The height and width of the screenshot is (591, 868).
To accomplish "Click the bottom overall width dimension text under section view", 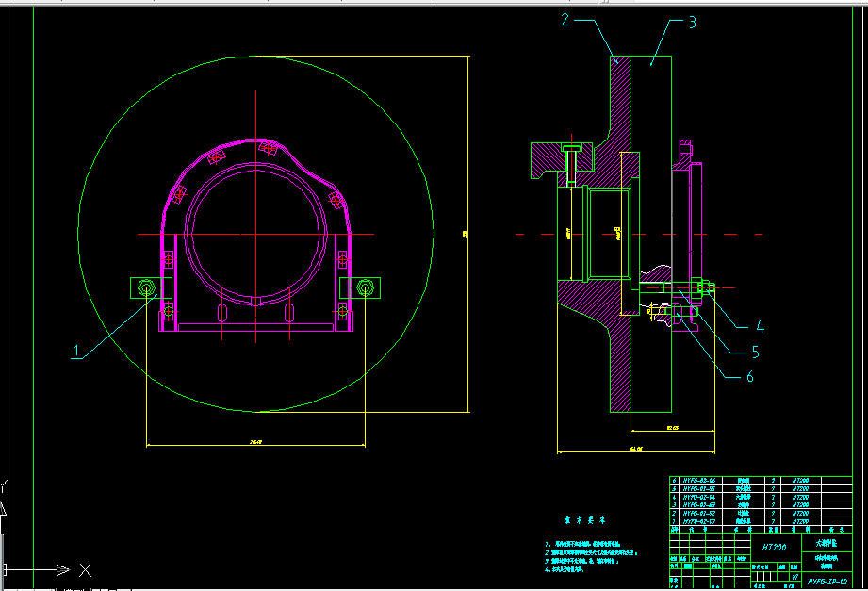I will point(635,449).
